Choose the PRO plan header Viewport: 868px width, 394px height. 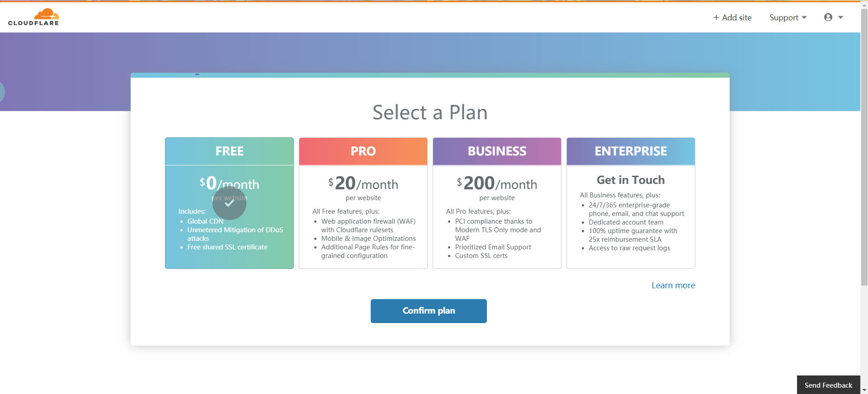363,151
